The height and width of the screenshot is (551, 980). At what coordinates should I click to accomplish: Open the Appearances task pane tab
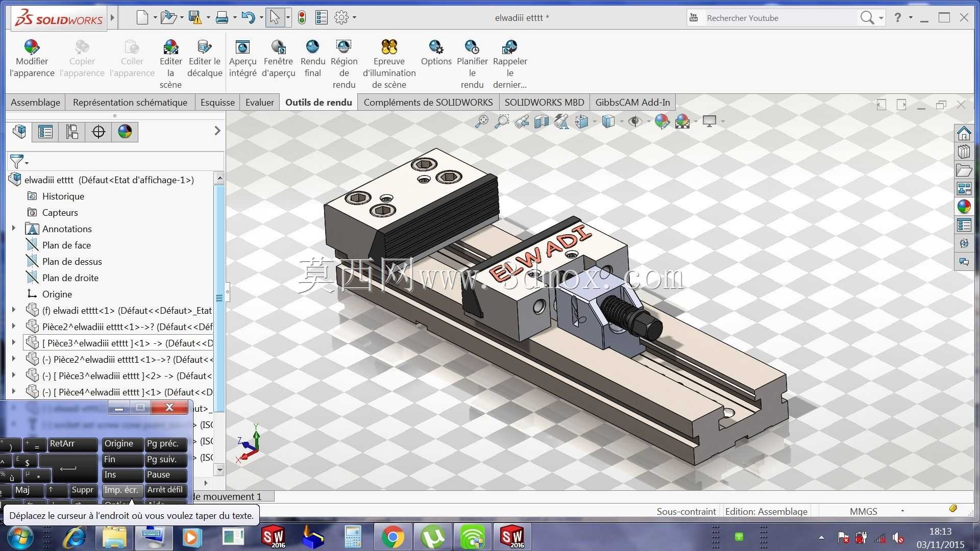pos(964,207)
